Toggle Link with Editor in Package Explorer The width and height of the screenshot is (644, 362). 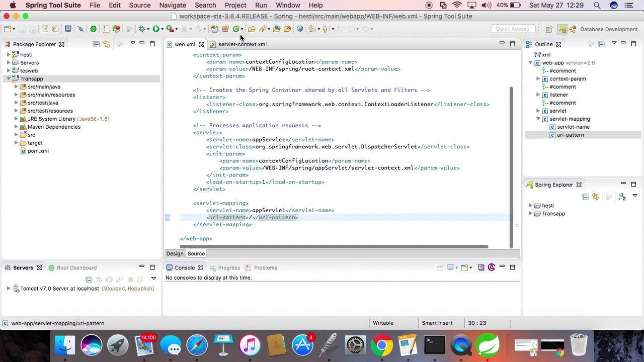tap(106, 44)
